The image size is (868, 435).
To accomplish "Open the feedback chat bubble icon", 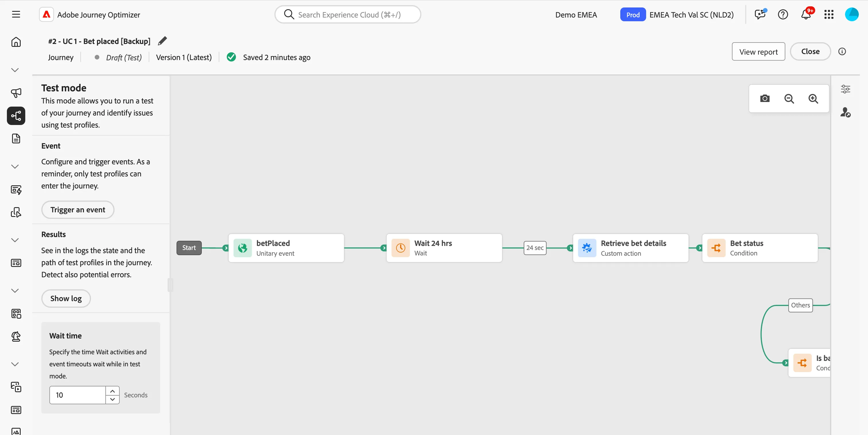I will pyautogui.click(x=760, y=14).
